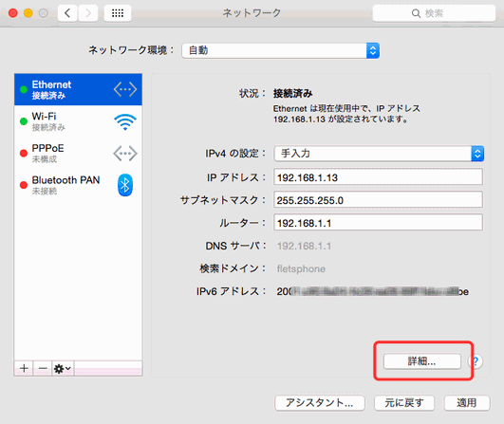
Task: Click the Ethernet arrows icon
Action: [125, 89]
